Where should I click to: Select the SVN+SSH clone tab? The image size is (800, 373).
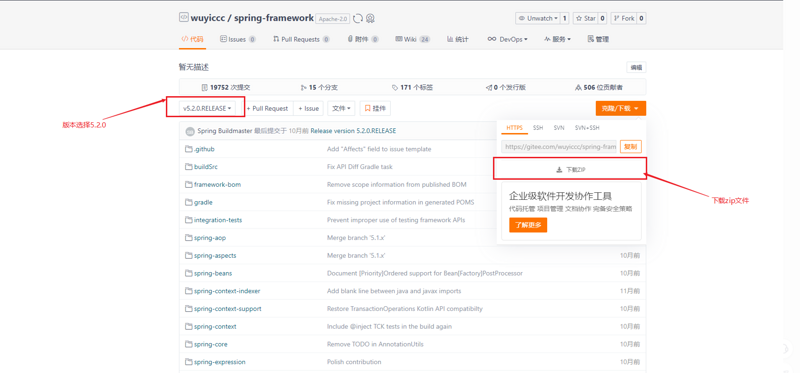coord(587,128)
